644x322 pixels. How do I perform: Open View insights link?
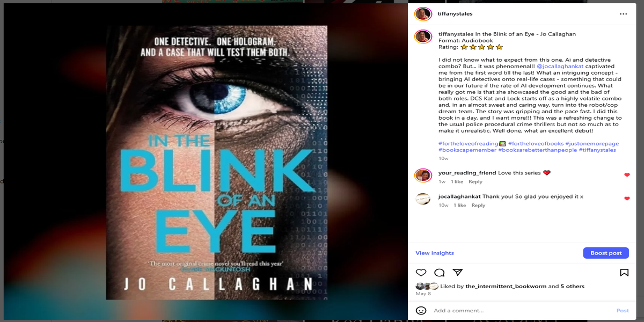[435, 253]
